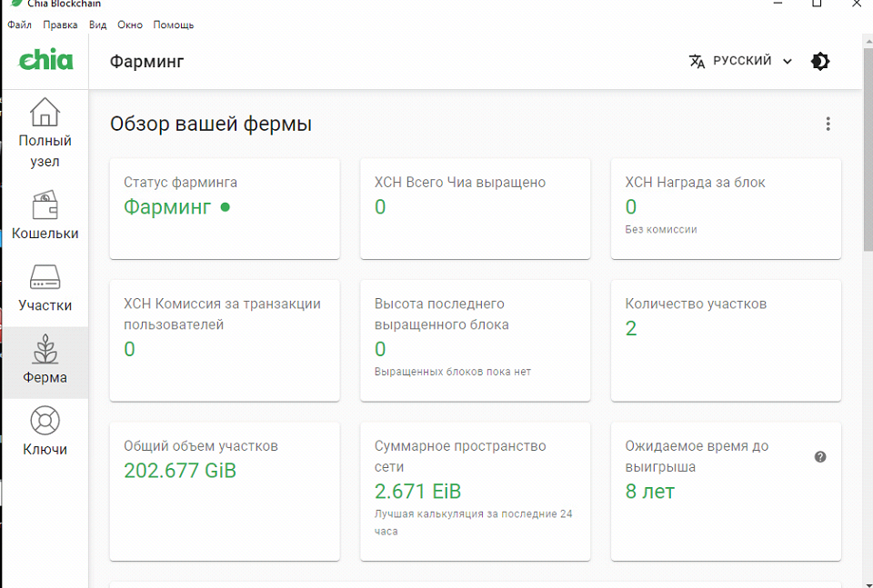Open the Вид menu

(x=97, y=25)
